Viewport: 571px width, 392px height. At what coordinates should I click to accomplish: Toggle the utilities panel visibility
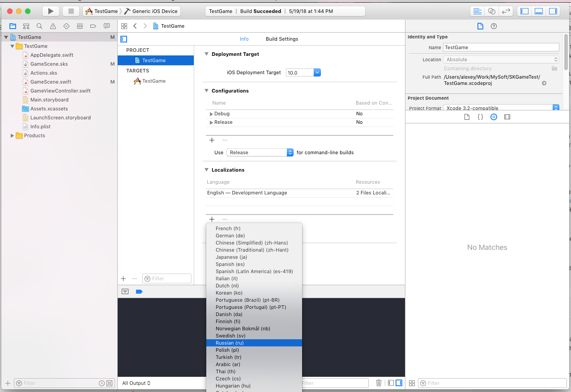pos(553,11)
